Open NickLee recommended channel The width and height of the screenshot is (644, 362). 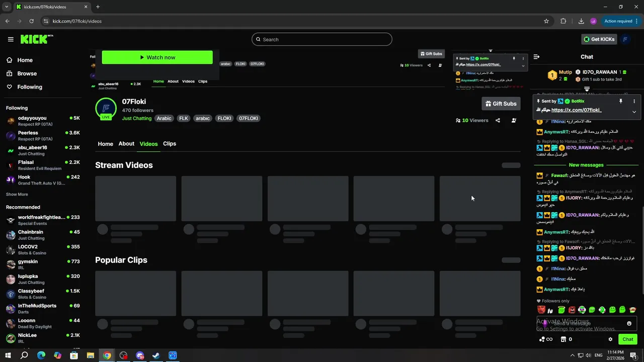(x=43, y=338)
